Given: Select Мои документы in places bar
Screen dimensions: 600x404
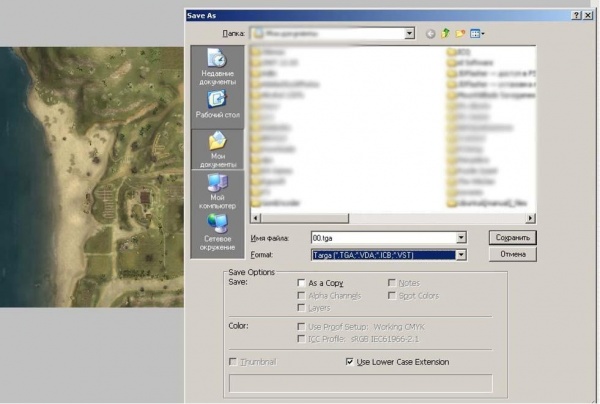Looking at the screenshot, I should 217,150.
